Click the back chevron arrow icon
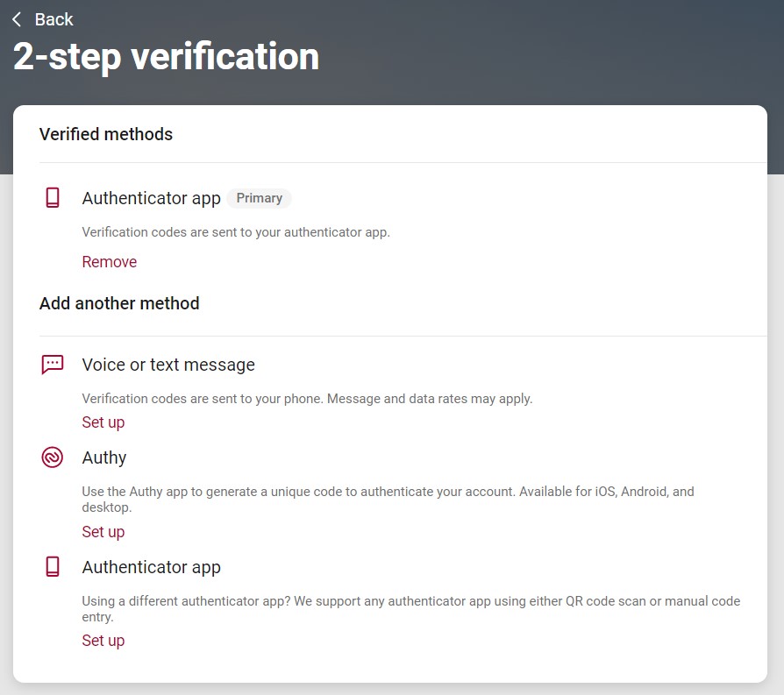This screenshot has width=784, height=695. coord(17,19)
